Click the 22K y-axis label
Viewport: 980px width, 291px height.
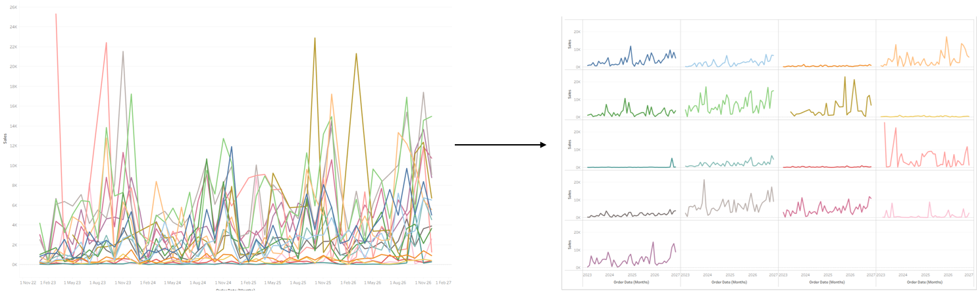tap(14, 47)
